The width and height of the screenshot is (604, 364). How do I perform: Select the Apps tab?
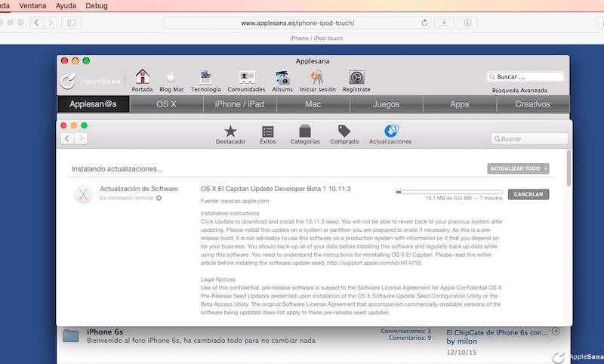pos(460,104)
